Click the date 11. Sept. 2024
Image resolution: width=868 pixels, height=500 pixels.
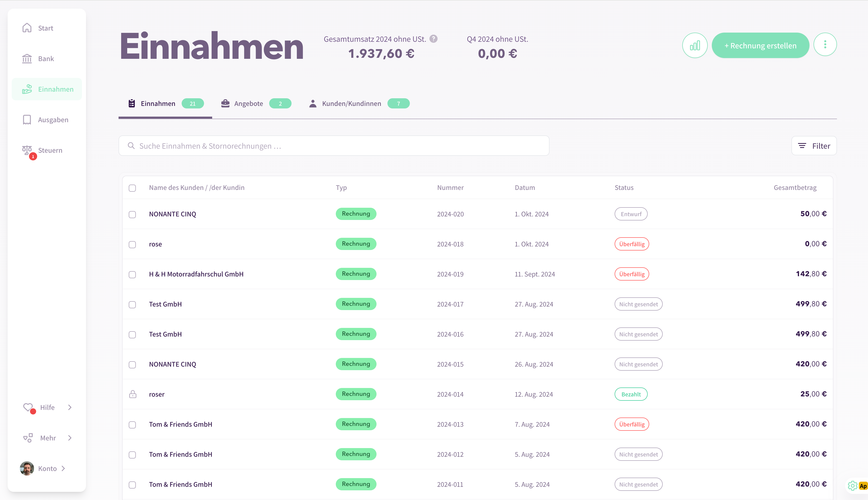534,274
